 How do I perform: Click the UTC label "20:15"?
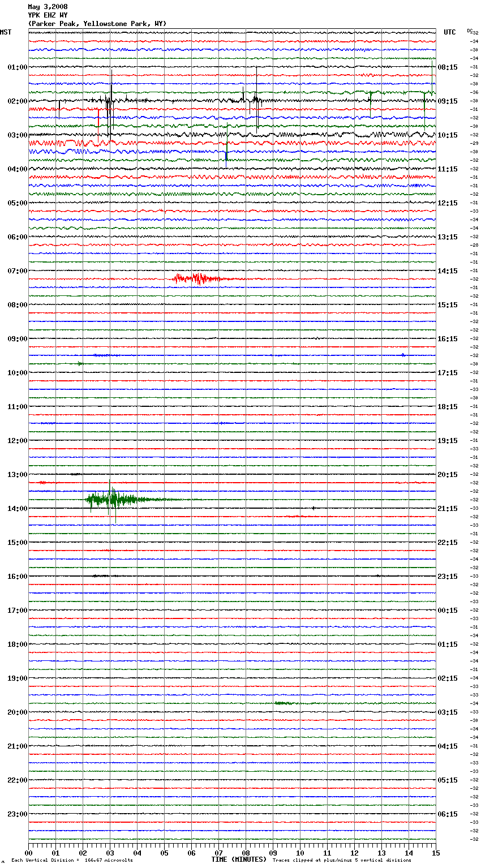tap(448, 475)
